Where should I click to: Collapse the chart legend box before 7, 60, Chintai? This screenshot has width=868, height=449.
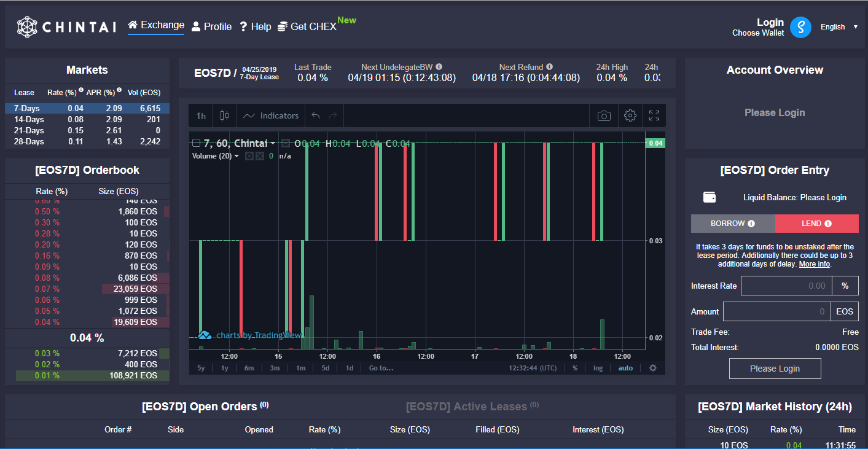(196, 144)
